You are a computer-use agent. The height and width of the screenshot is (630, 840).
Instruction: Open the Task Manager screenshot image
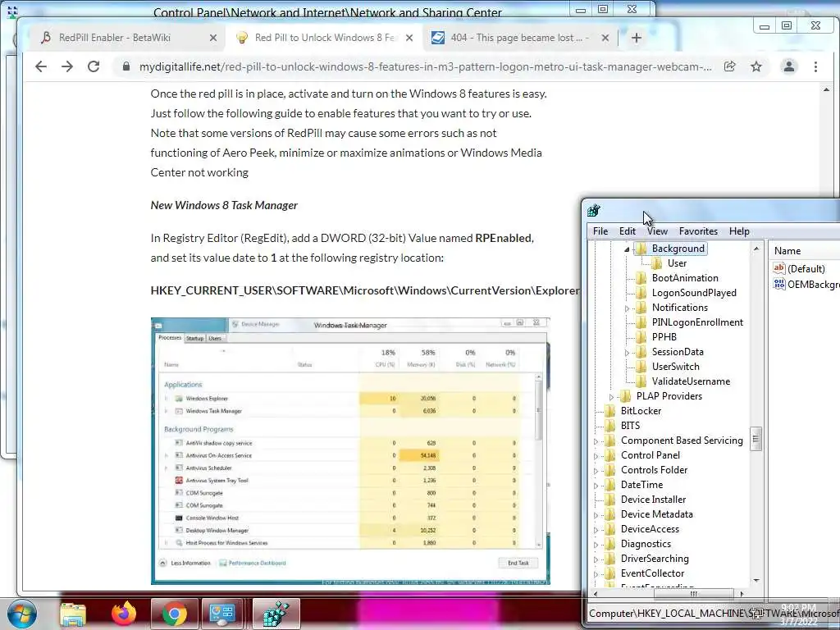[350, 451]
